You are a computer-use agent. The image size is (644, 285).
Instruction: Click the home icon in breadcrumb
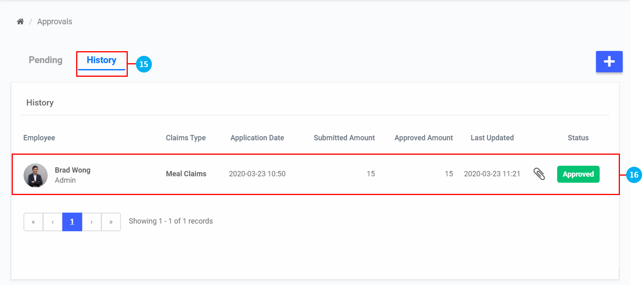click(20, 21)
